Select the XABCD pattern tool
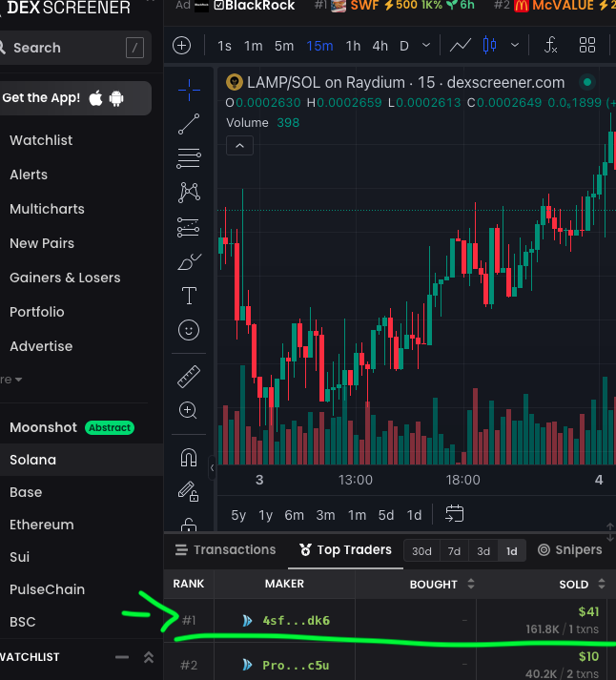Screen dimensions: 616x680 pyautogui.click(x=189, y=193)
